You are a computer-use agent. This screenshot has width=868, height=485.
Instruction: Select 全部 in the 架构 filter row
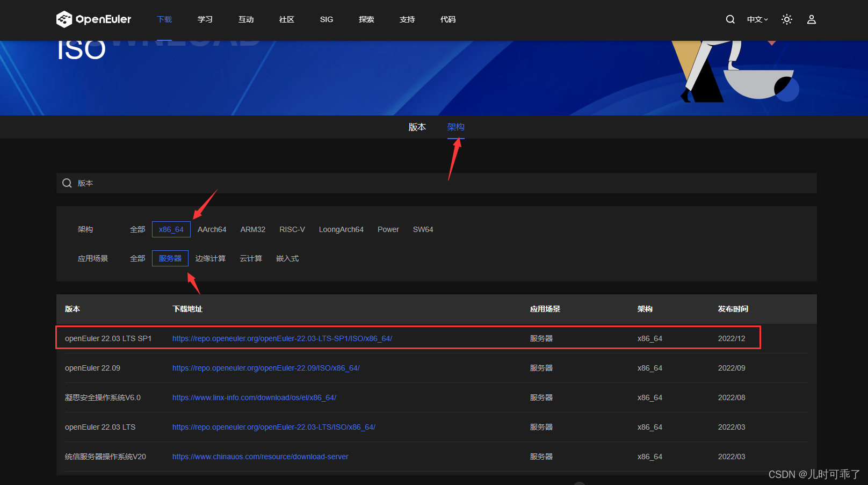coord(138,229)
